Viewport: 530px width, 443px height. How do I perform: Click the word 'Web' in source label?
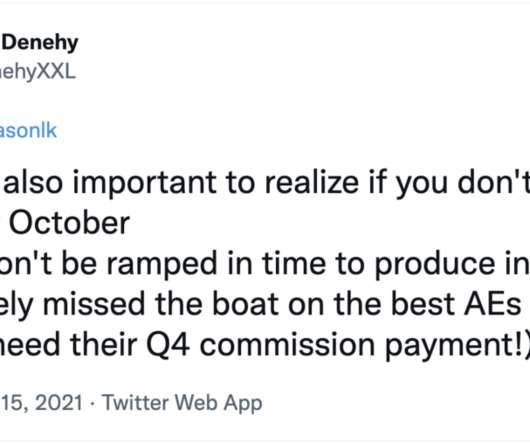[196, 402]
